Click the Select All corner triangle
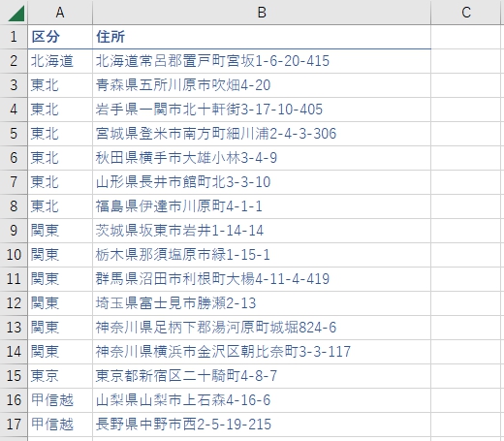The image size is (504, 441). (x=16, y=14)
